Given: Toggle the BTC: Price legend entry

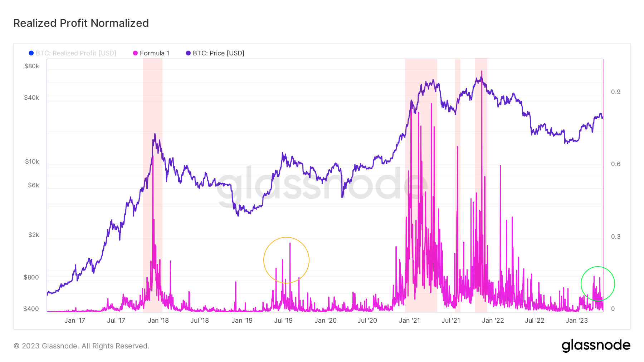Looking at the screenshot, I should 215,53.
